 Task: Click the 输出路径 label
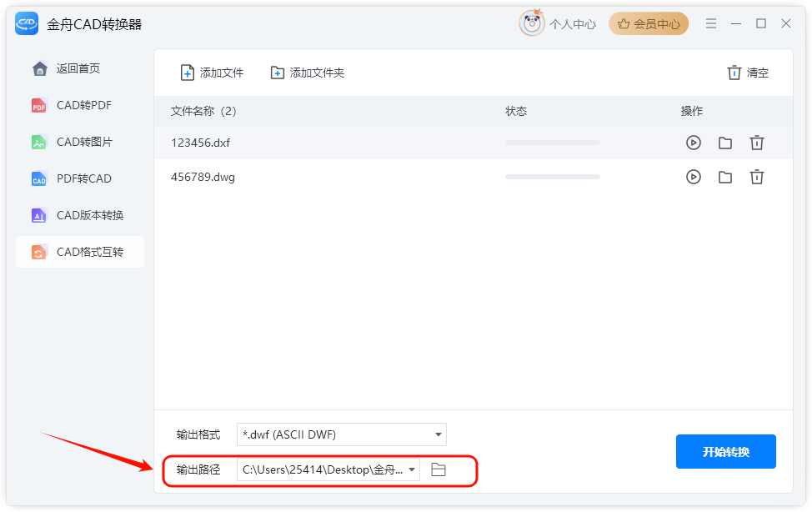(x=198, y=470)
